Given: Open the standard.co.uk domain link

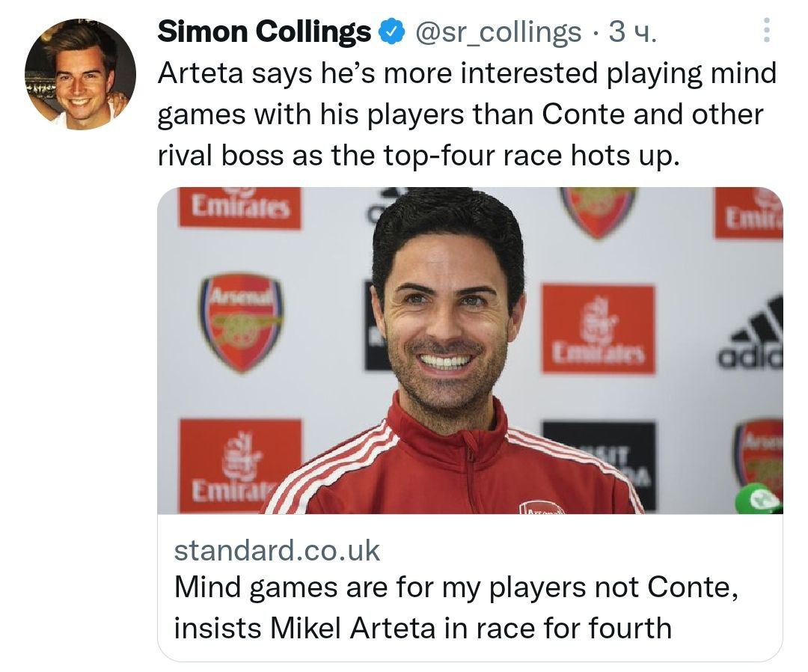Looking at the screenshot, I should tap(277, 551).
